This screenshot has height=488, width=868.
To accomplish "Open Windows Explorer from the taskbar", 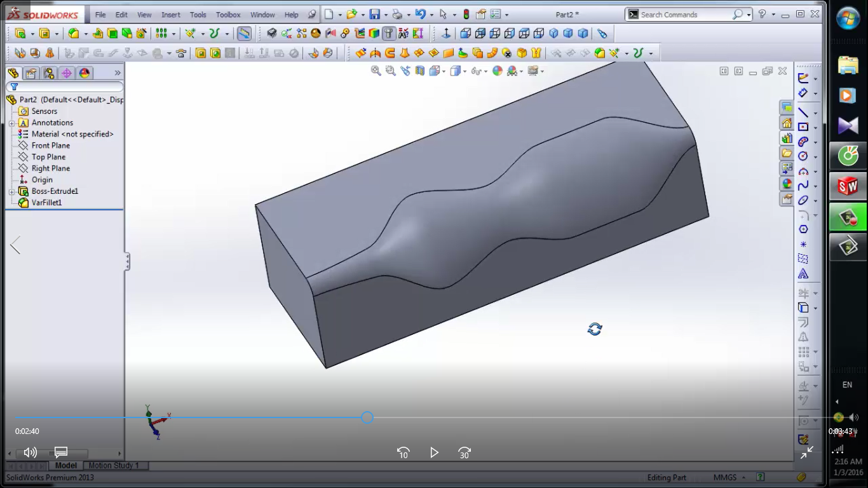I will [x=848, y=65].
